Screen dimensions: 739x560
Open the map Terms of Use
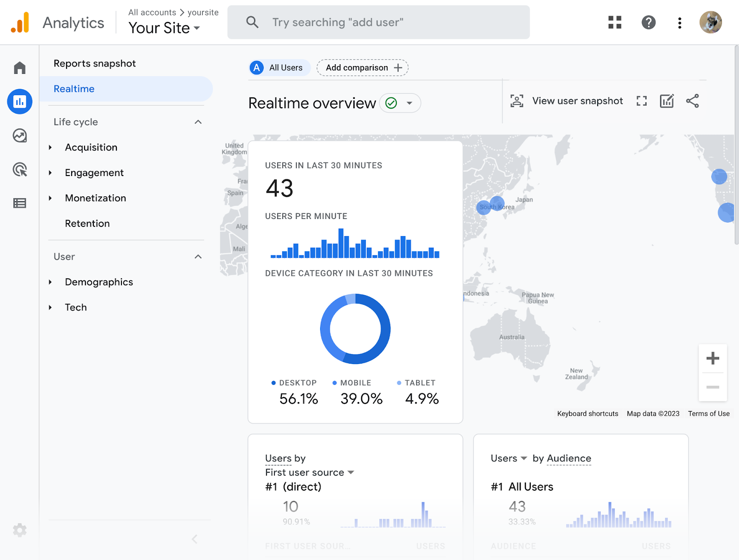tap(709, 414)
